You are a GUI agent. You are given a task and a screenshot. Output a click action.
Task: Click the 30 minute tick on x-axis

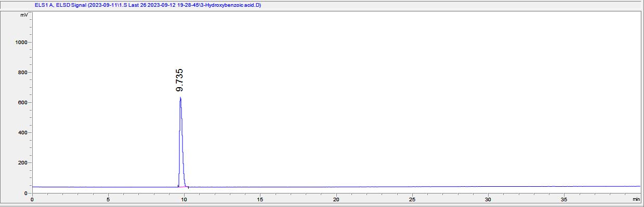[x=488, y=199]
